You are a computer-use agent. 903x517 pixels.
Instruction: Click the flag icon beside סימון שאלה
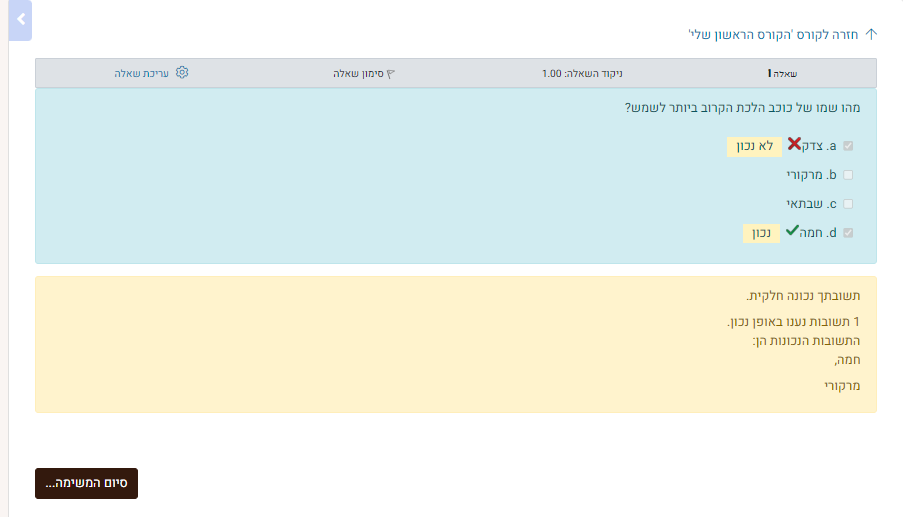point(390,74)
